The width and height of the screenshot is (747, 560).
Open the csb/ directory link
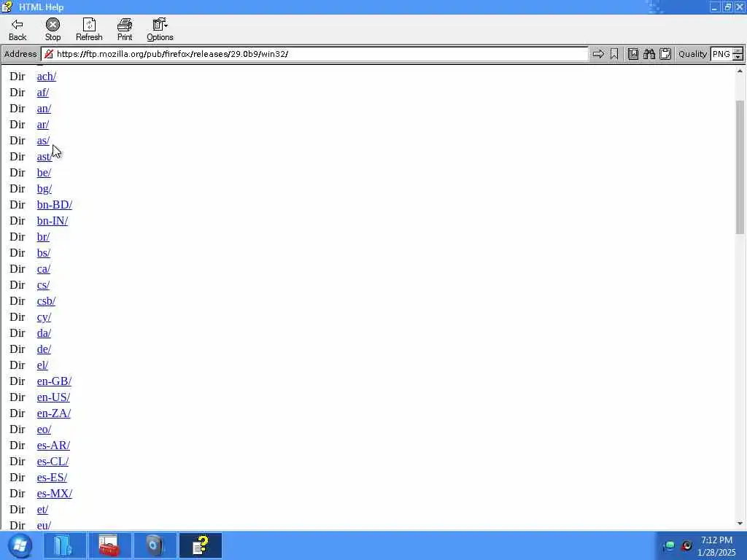46,301
